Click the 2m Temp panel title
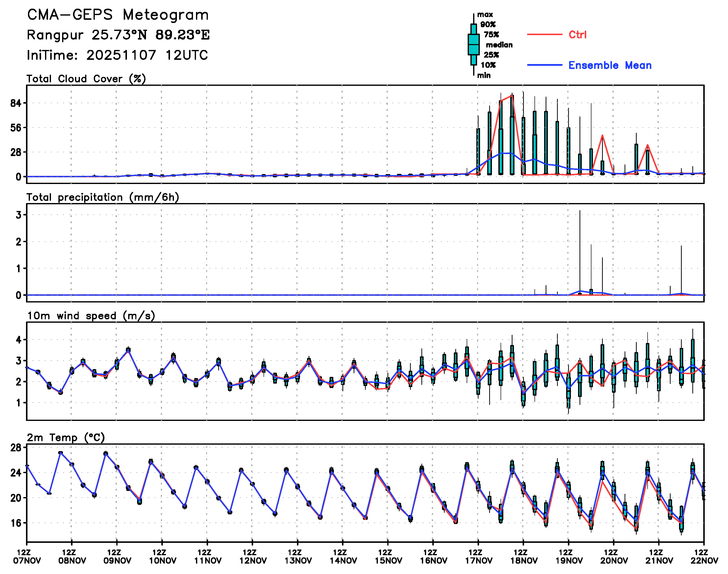Screen dimensions: 728x574 66,437
